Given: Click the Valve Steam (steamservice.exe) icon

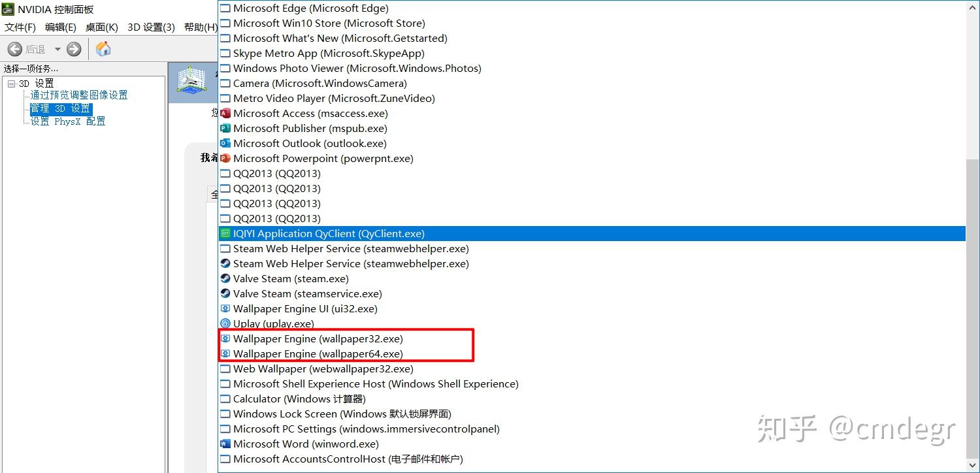Looking at the screenshot, I should (x=225, y=294).
